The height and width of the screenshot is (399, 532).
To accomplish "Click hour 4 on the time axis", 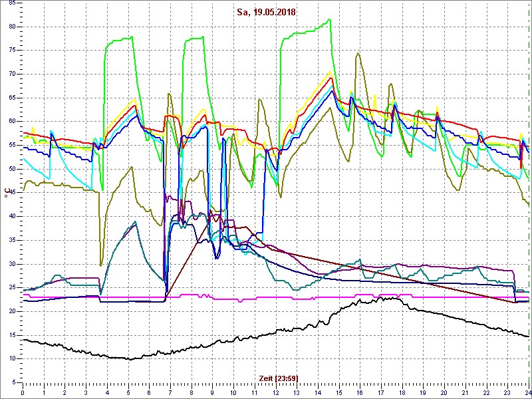I will (107, 392).
